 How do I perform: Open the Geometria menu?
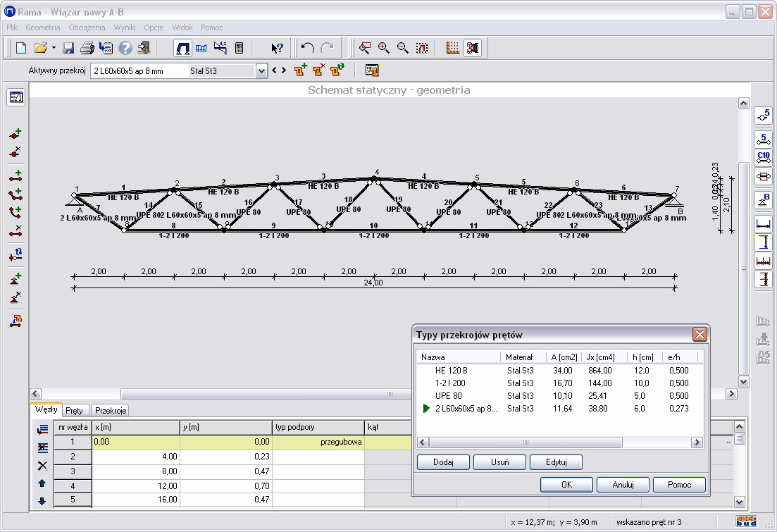click(x=43, y=27)
